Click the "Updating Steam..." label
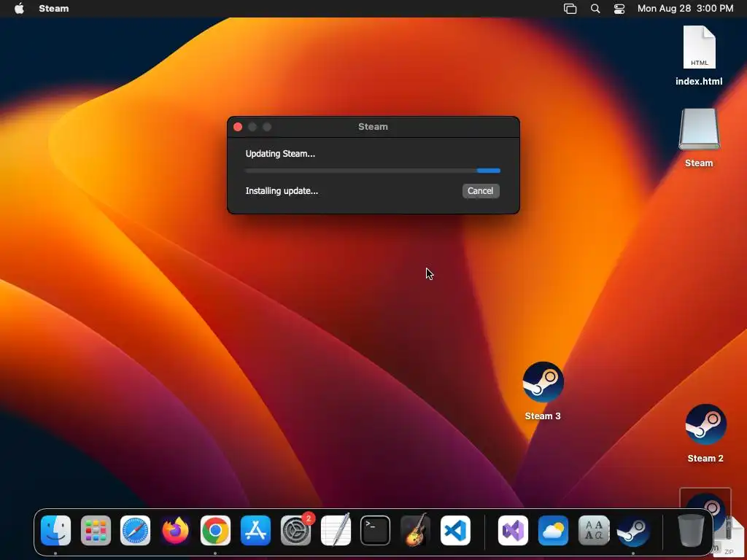 pyautogui.click(x=280, y=154)
